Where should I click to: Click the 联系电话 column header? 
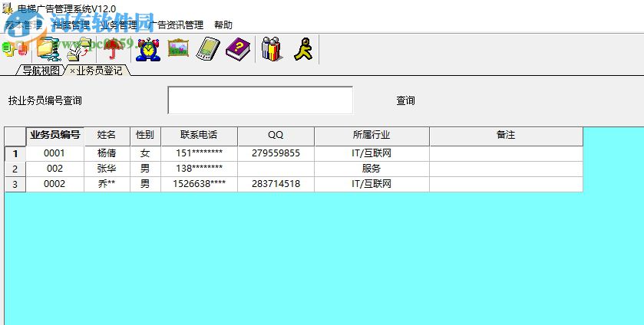pos(199,136)
